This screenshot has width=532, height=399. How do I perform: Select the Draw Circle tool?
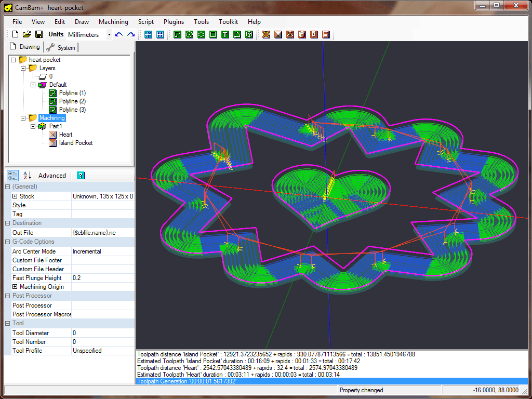point(189,34)
